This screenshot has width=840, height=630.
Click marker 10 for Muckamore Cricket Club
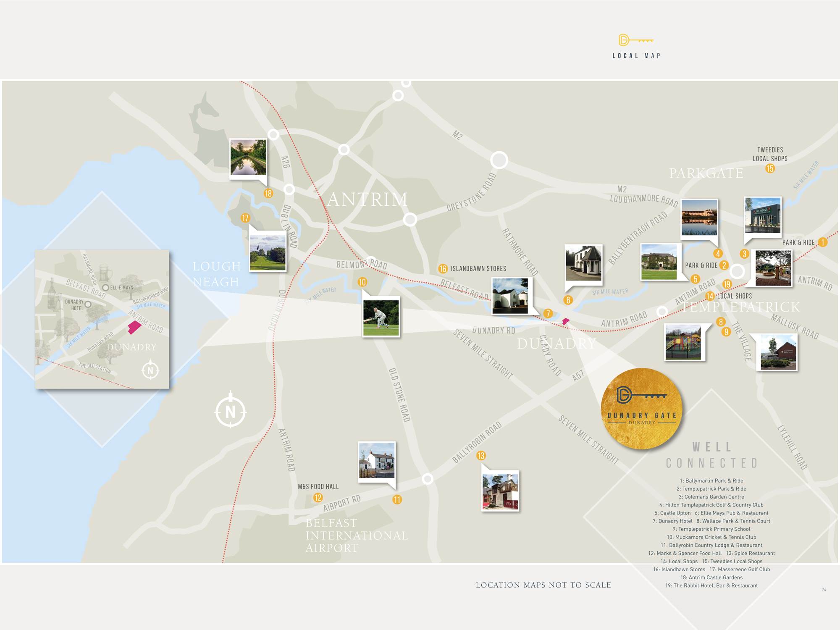[x=362, y=282]
